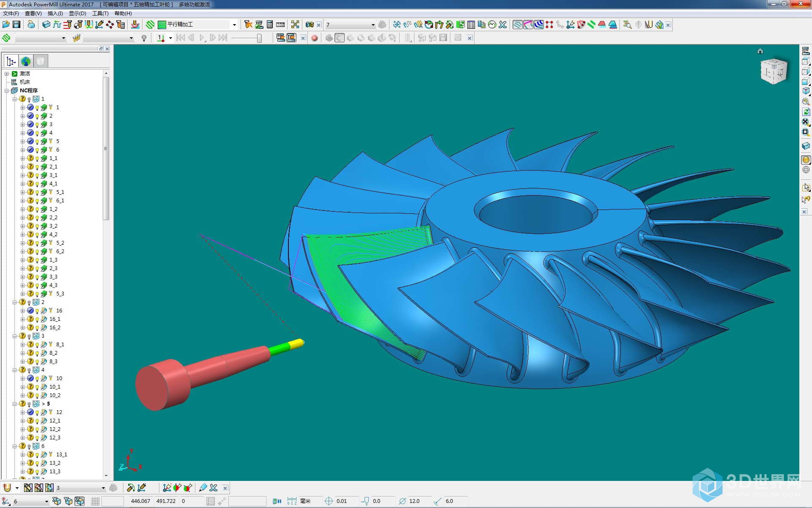The width and height of the screenshot is (812, 508).
Task: Open project folder icon in main toolbar
Action: [6, 25]
